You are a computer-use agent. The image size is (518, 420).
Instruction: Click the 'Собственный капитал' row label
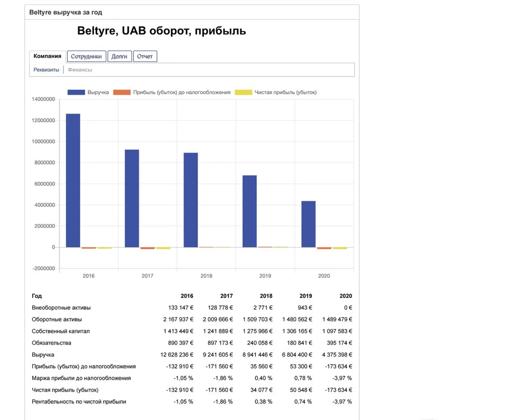click(x=61, y=331)
